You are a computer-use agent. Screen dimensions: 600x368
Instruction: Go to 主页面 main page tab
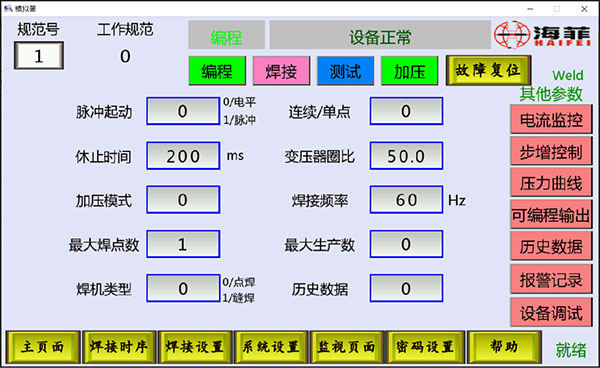(43, 347)
